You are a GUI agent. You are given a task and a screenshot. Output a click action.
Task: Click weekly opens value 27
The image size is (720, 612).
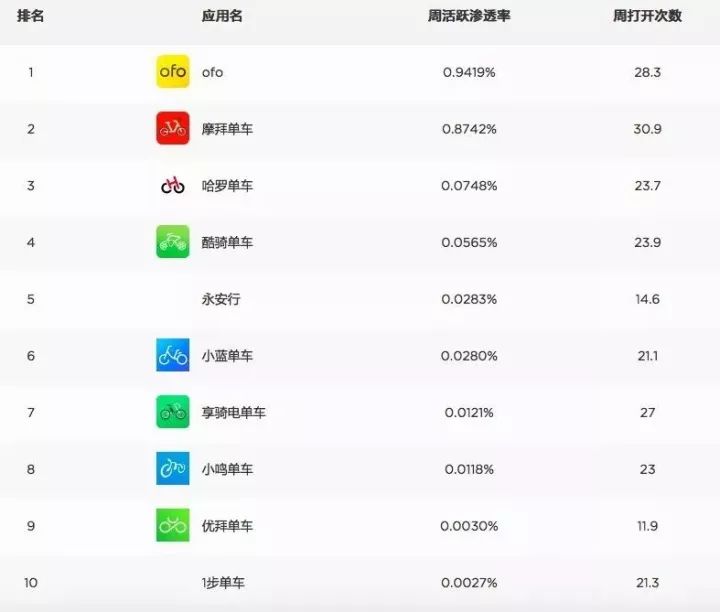pyautogui.click(x=647, y=413)
